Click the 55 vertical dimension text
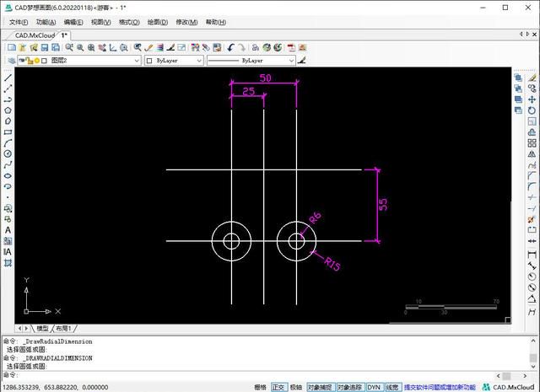The height and width of the screenshot is (392, 540). point(383,205)
